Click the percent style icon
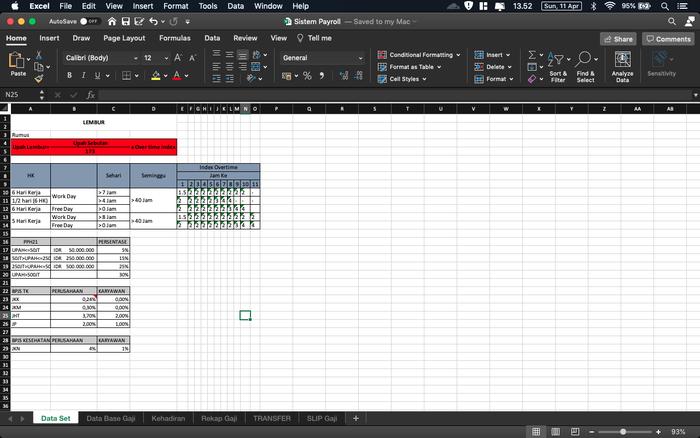Image resolution: width=700 pixels, height=438 pixels. tap(307, 76)
